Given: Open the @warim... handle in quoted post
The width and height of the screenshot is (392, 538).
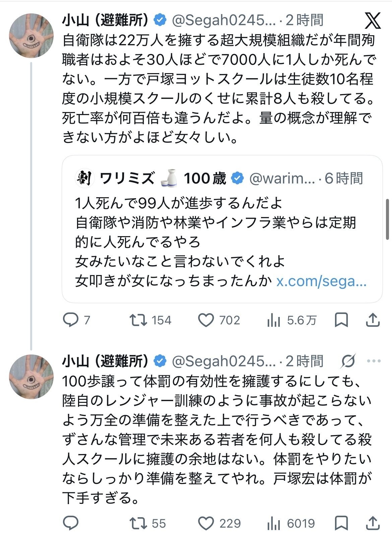Looking at the screenshot, I should pos(282,178).
